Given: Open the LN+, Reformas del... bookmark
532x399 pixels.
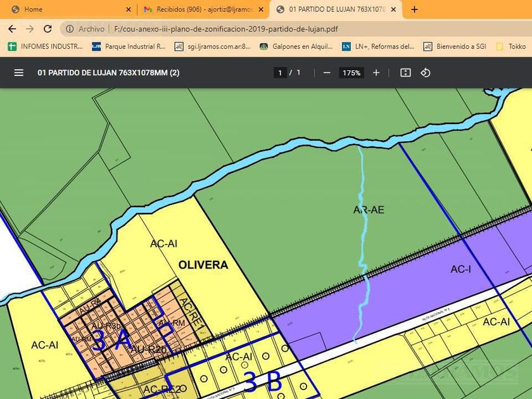Looking at the screenshot, I should pos(378,46).
